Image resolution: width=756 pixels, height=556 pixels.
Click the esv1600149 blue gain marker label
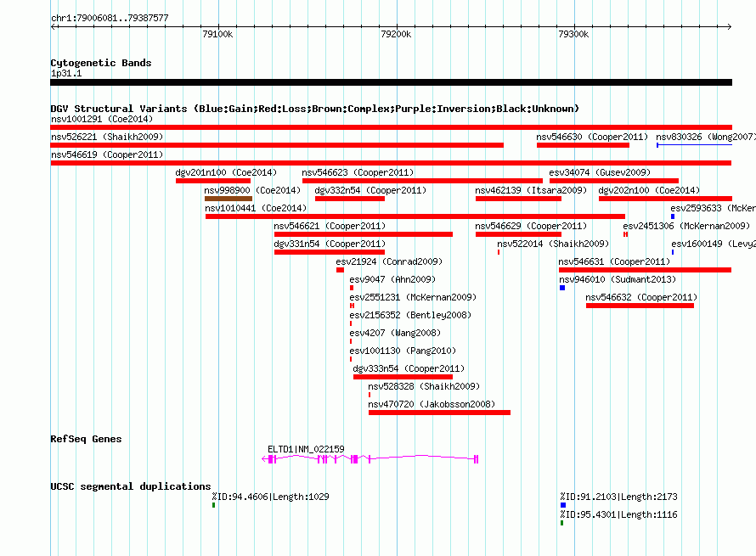[x=713, y=244]
